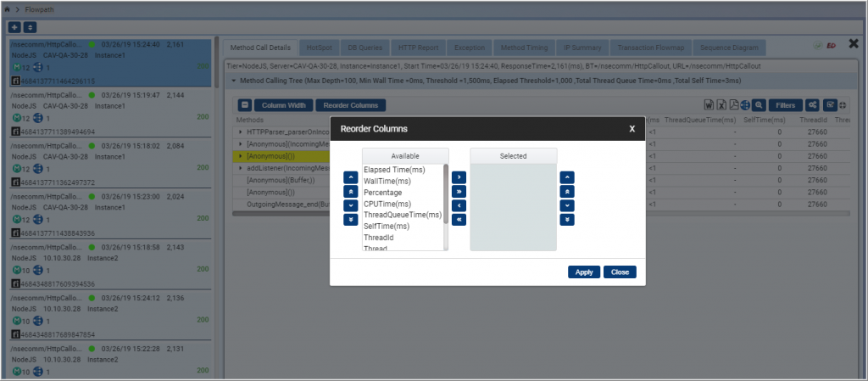
Task: Move selected item up in Available list
Action: click(350, 177)
